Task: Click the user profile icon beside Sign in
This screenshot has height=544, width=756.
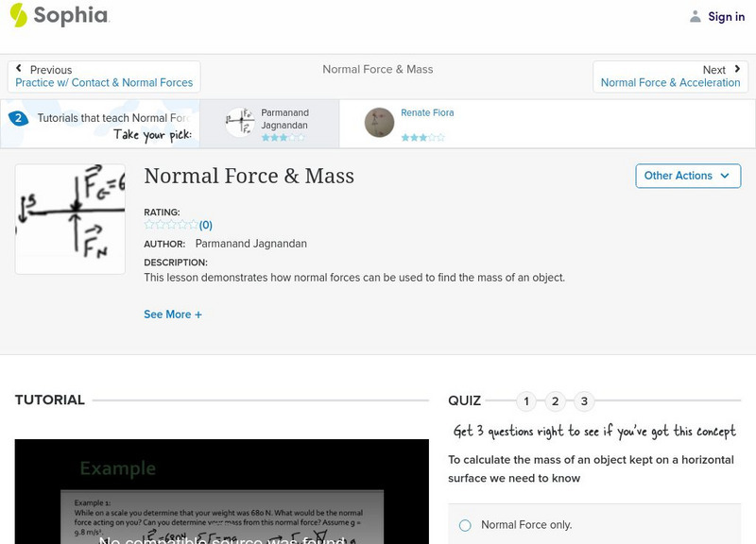Action: click(695, 16)
